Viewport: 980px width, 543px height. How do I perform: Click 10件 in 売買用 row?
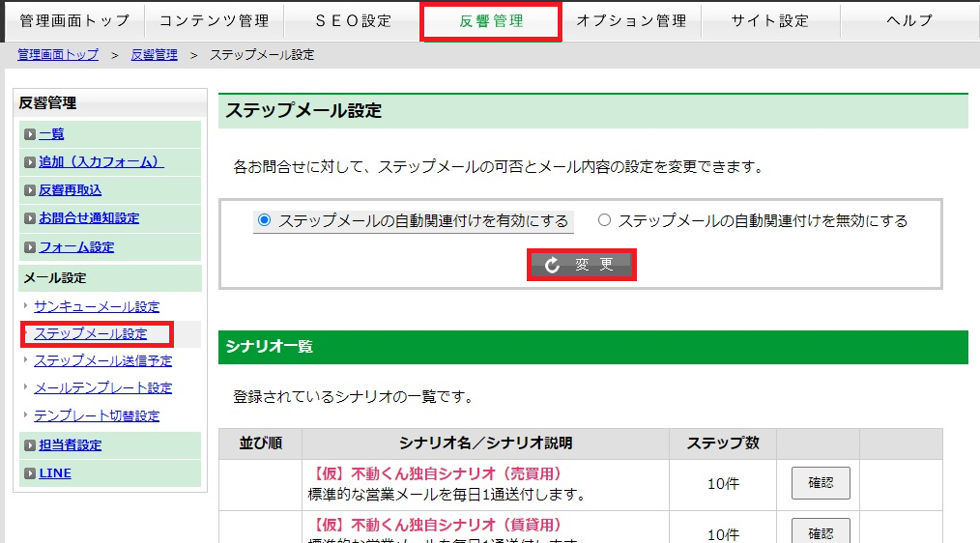pos(723,484)
